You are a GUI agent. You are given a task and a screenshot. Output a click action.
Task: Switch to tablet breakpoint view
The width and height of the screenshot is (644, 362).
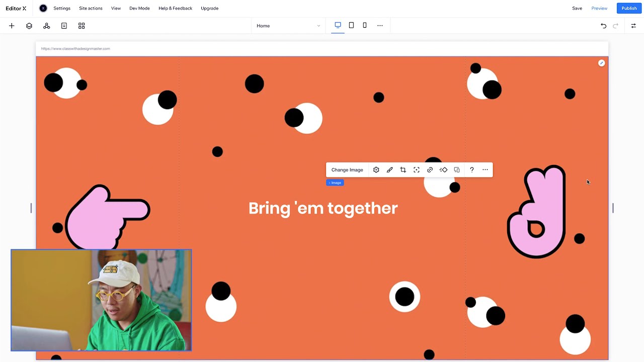coord(351,25)
